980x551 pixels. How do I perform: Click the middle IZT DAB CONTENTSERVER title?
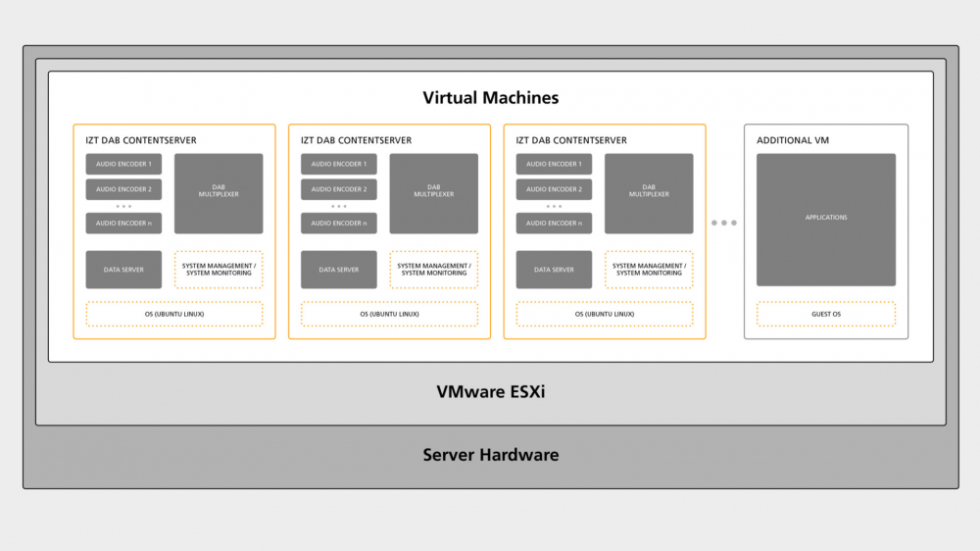coord(356,140)
